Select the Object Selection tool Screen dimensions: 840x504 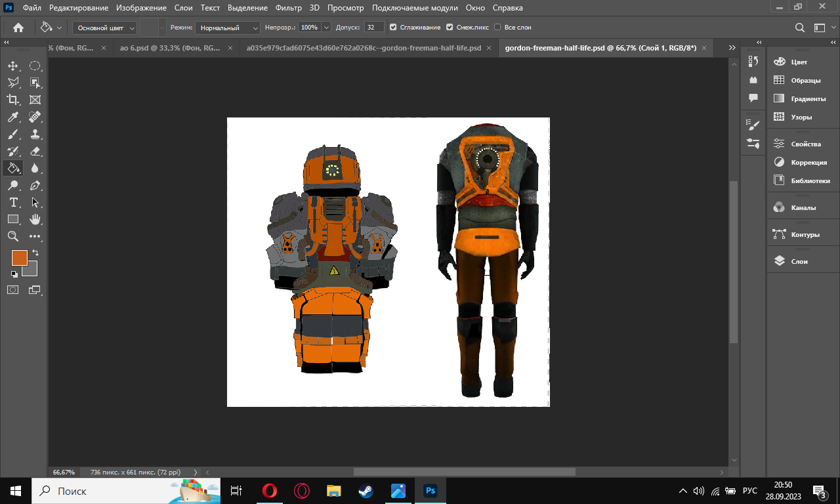[x=35, y=83]
